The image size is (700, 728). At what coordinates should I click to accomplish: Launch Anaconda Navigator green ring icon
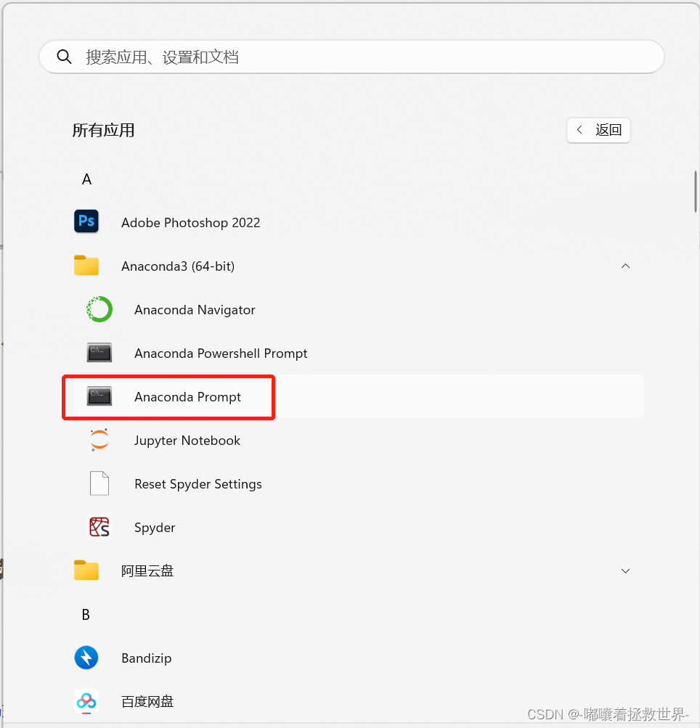[x=99, y=309]
